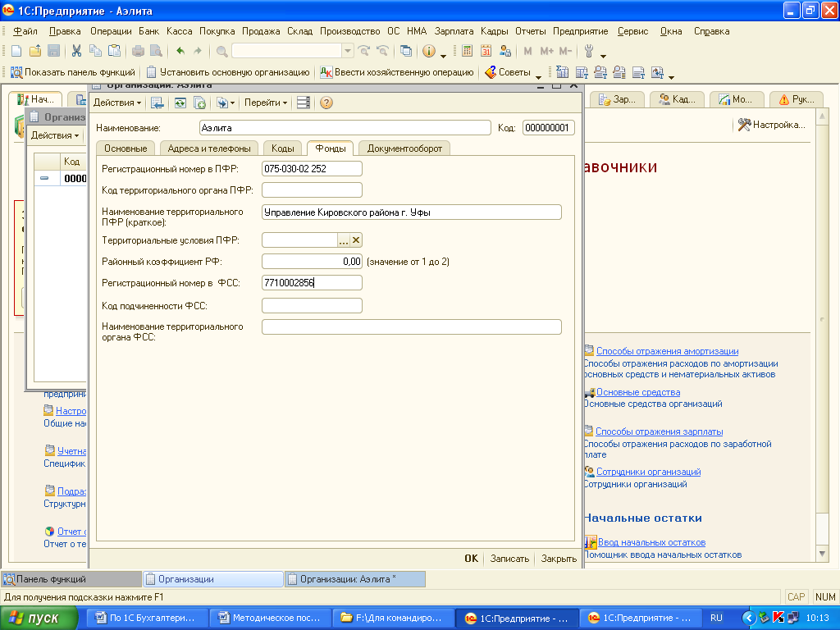Screen dimensions: 840x630
Task: Click the green Undo arrow icon
Action: pos(180,51)
